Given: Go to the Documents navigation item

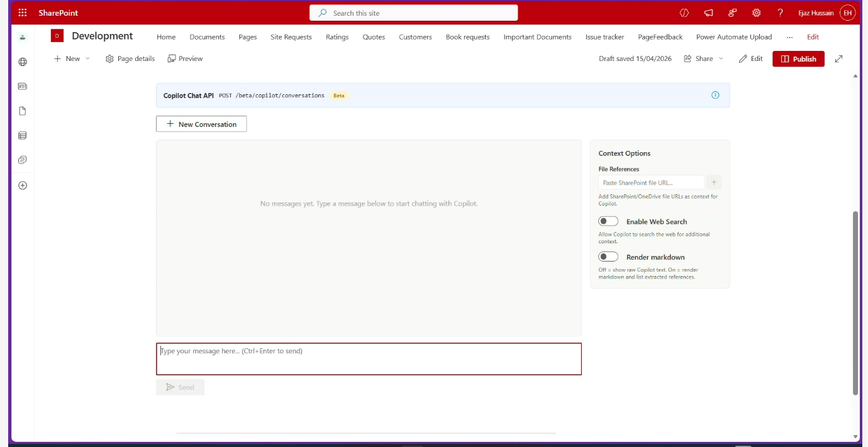Looking at the screenshot, I should point(207,37).
